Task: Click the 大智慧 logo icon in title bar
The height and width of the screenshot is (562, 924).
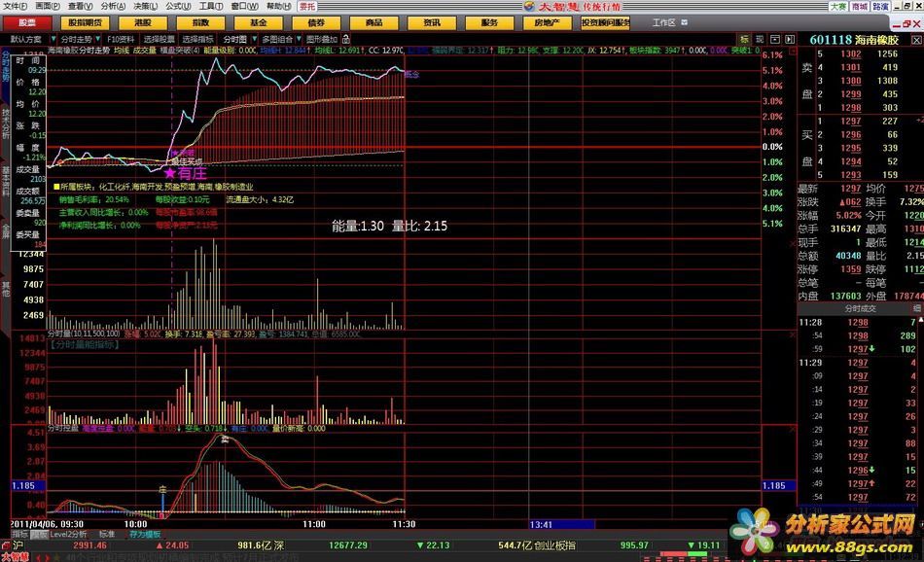Action: tap(529, 6)
